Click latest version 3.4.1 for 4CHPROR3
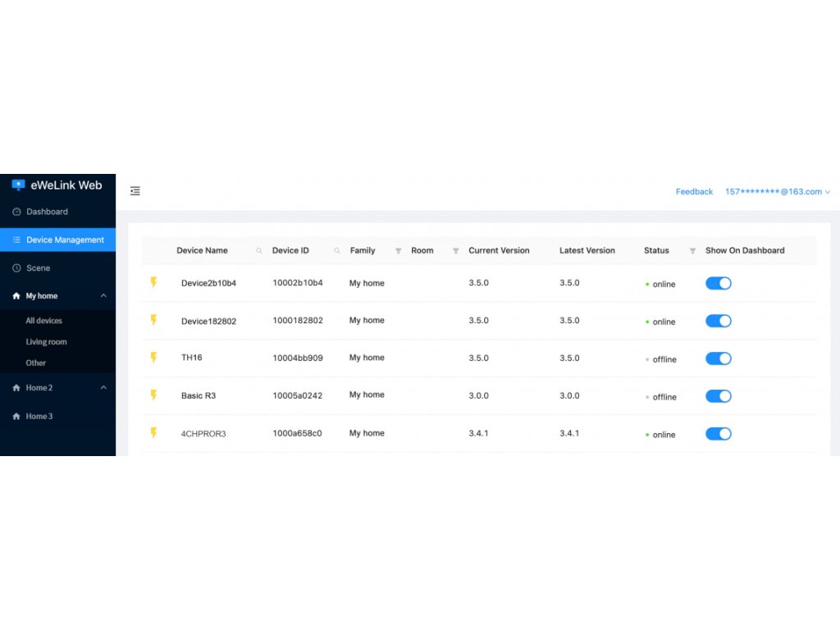Viewport: 840px width, 630px height. click(x=569, y=433)
